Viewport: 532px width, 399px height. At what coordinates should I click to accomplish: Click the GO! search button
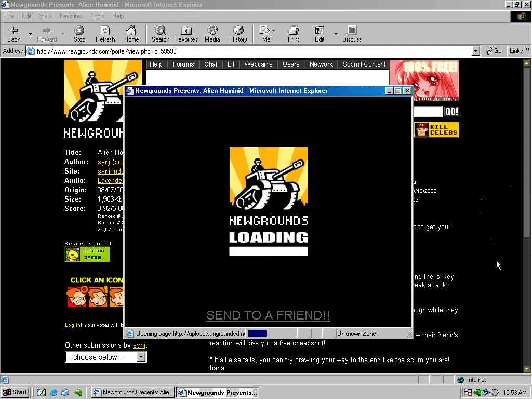451,112
